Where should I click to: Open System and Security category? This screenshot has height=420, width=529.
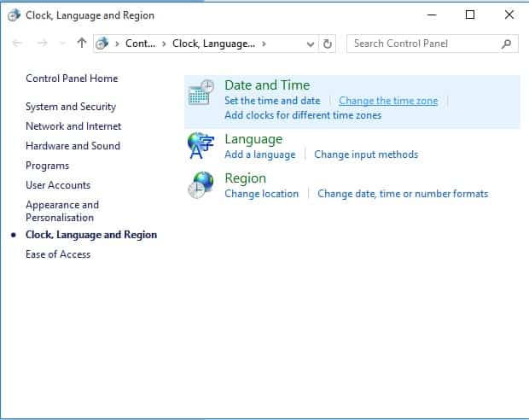(x=71, y=107)
